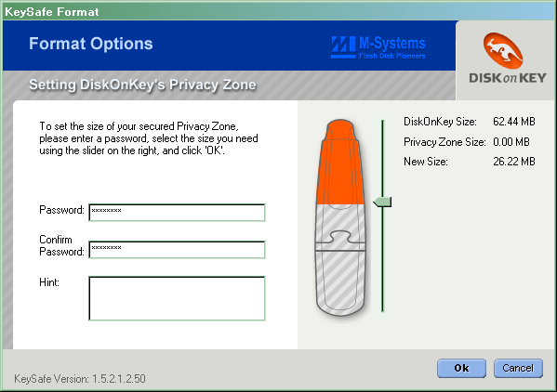Dismiss dialog with the Cancel button

518,368
